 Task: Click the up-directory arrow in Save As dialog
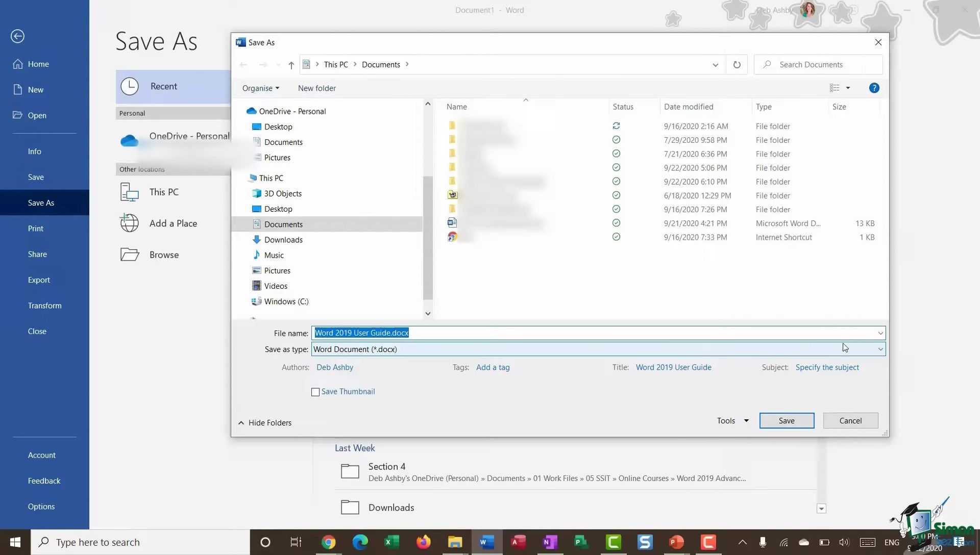tap(291, 65)
